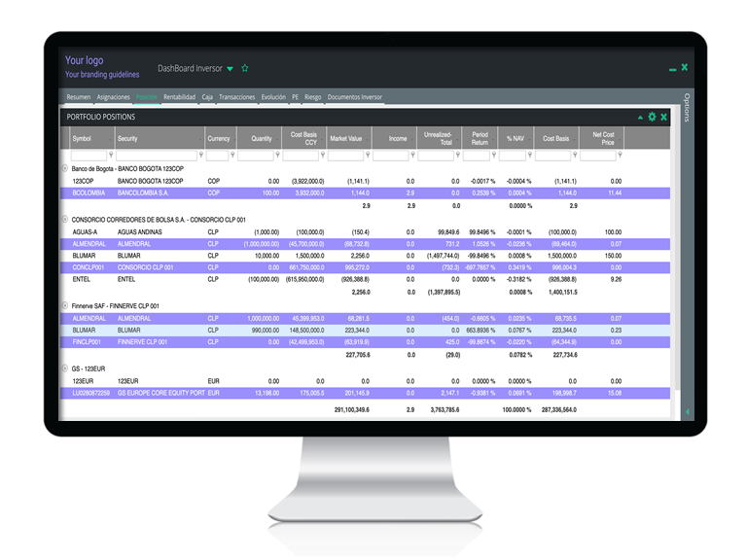This screenshot has height=560, width=747.
Task: Sort by the Quantity column header
Action: click(259, 139)
